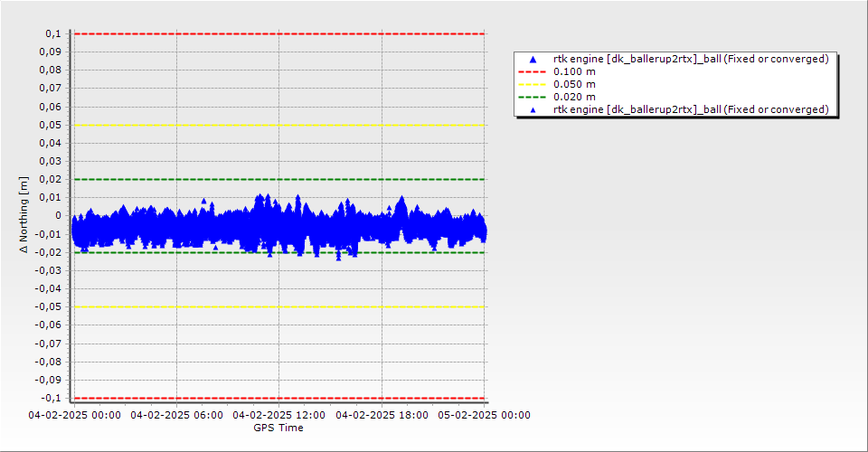The width and height of the screenshot is (868, 452).
Task: Click the '-0,07' y-axis tick label
Action: point(48,344)
